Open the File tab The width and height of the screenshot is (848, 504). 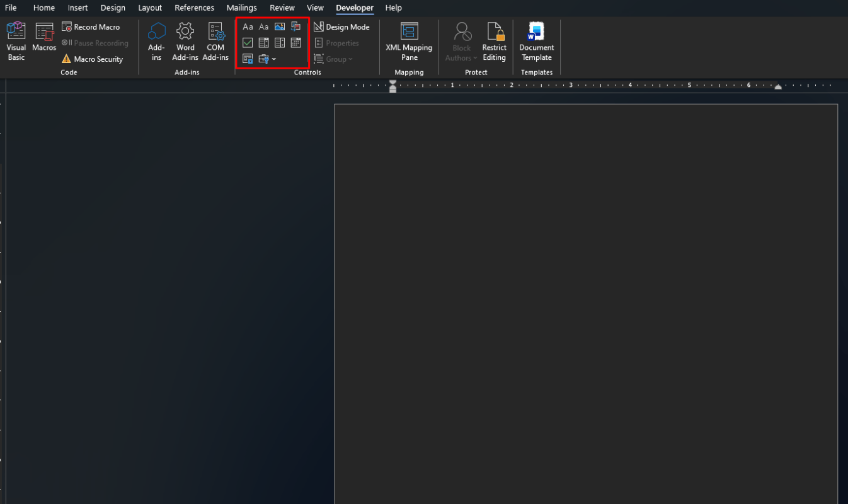[11, 8]
